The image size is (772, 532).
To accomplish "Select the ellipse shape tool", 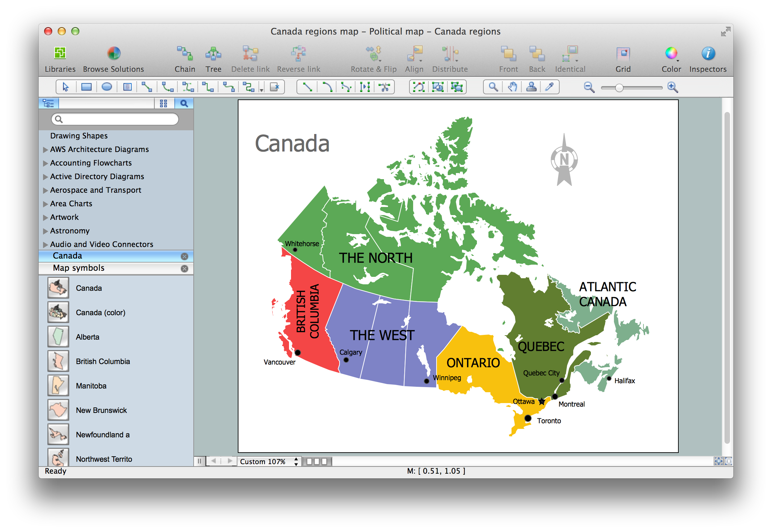I will [107, 87].
